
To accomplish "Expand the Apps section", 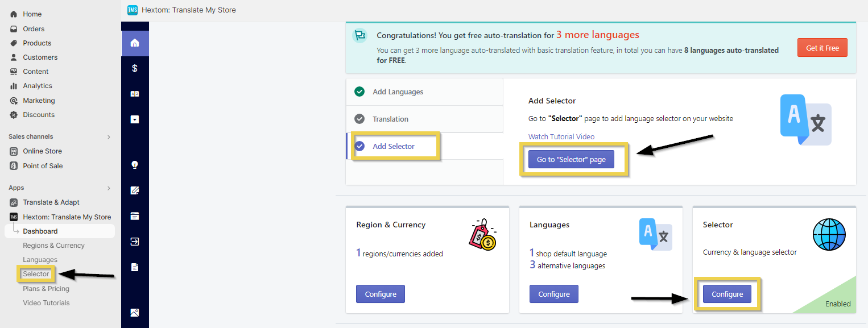I will 109,188.
